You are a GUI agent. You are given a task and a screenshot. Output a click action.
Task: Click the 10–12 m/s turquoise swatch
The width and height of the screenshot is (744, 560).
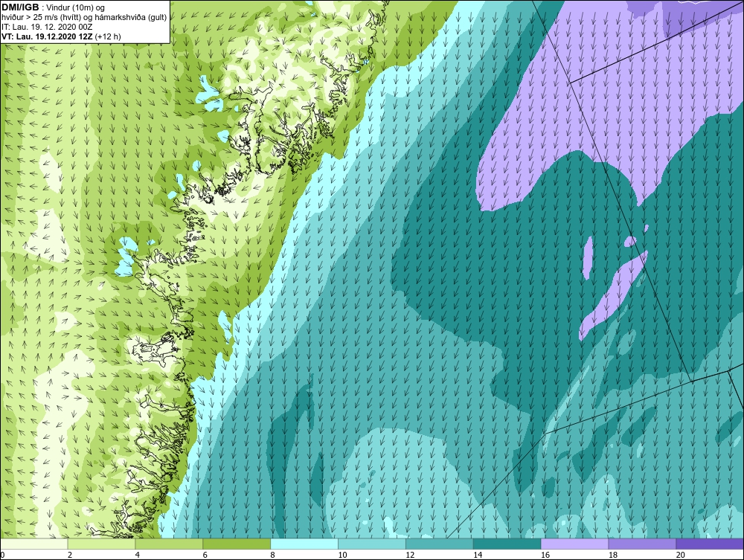tap(372, 544)
